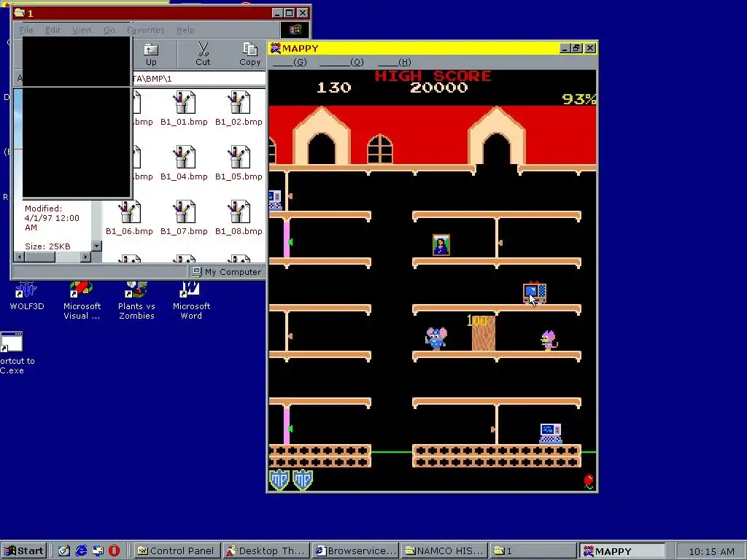Click the horizontal scrollbar thumb in Explorer
Viewport: 747px width, 560px height.
pyautogui.click(x=40, y=257)
